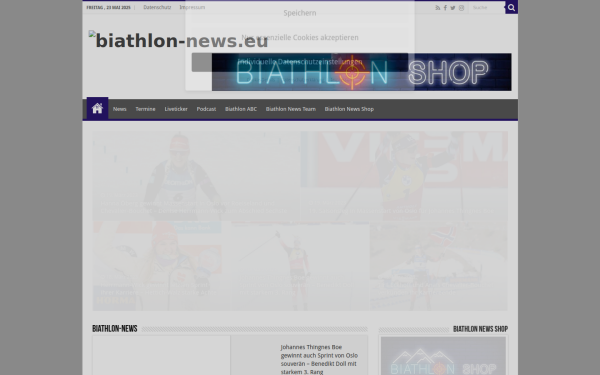Choose Nur essenzielle Cookies akzeptieren
The width and height of the screenshot is (600, 375).
300,38
